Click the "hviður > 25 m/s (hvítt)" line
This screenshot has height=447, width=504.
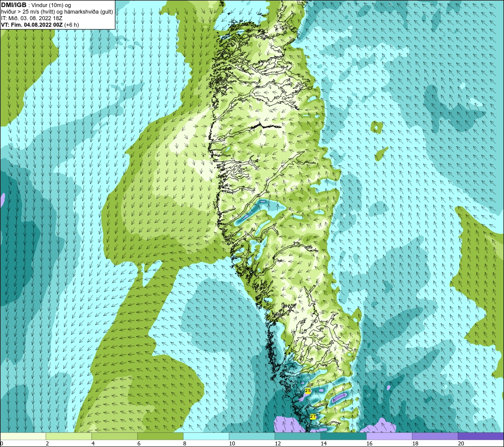pyautogui.click(x=28, y=12)
